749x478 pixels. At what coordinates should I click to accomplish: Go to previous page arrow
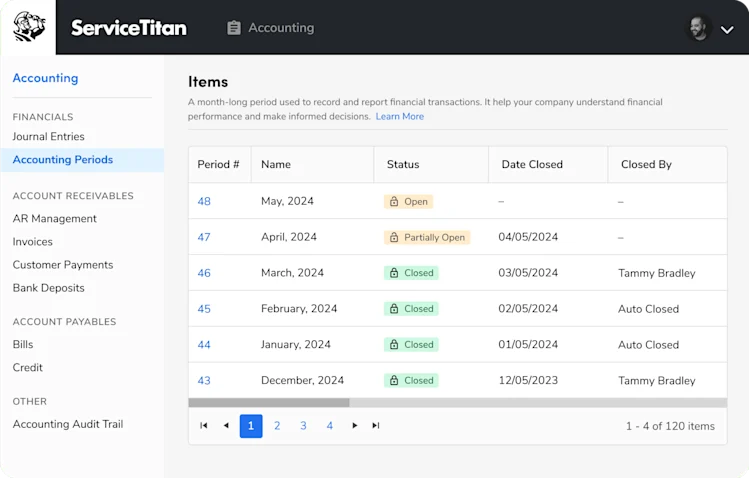coord(226,425)
